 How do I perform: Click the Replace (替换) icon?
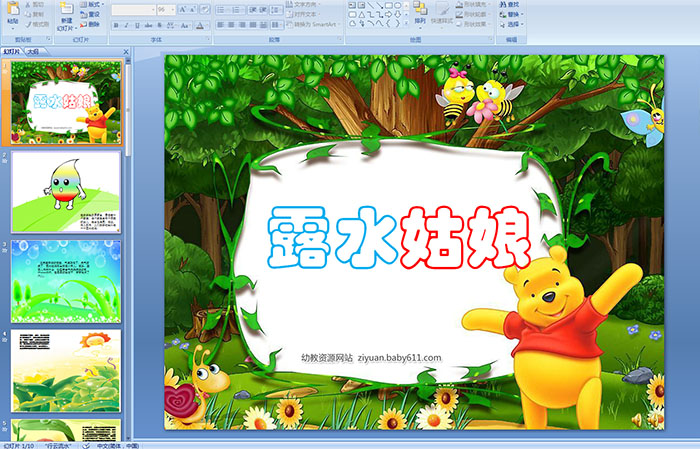[509, 15]
